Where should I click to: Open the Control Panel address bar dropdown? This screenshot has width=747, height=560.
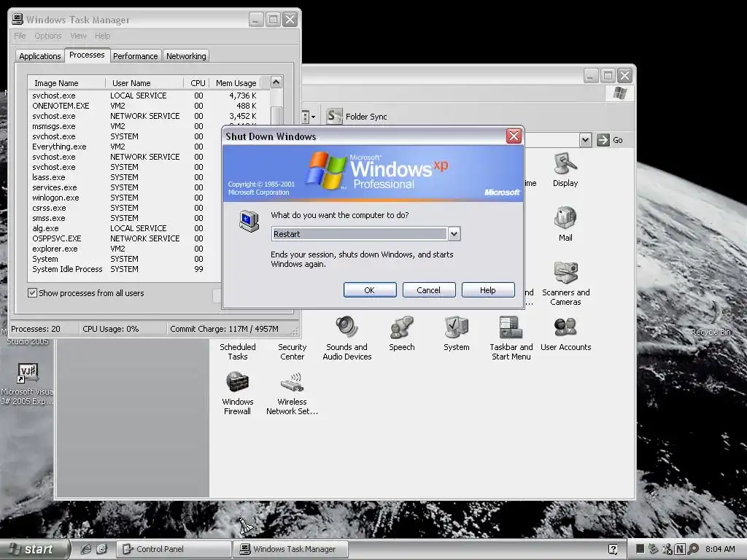click(x=586, y=140)
